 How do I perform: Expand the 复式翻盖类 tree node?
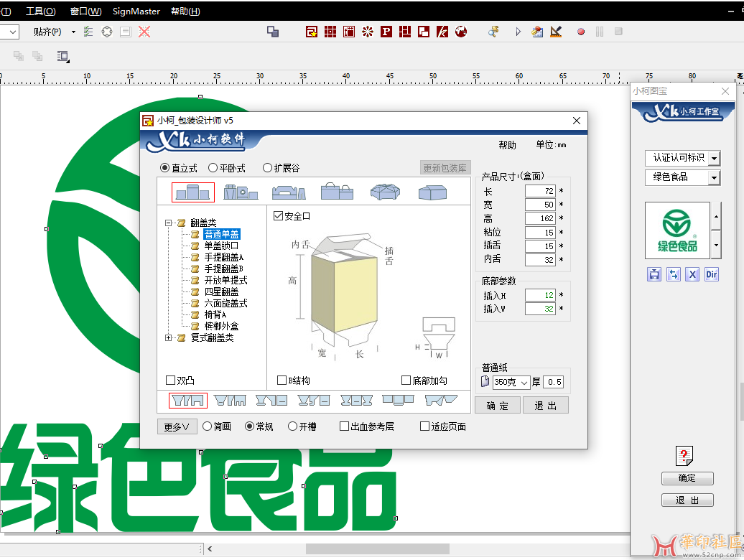pos(168,337)
